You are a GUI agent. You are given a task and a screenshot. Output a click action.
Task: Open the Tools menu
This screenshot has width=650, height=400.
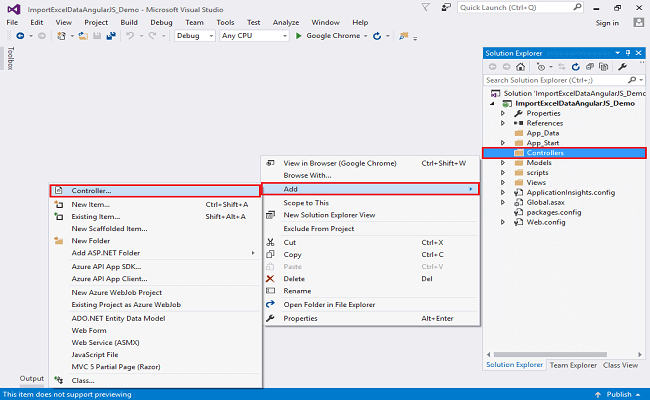pos(225,22)
